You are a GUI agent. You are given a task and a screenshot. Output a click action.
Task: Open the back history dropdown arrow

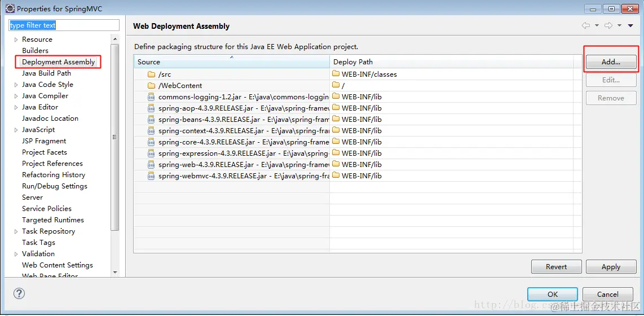597,26
